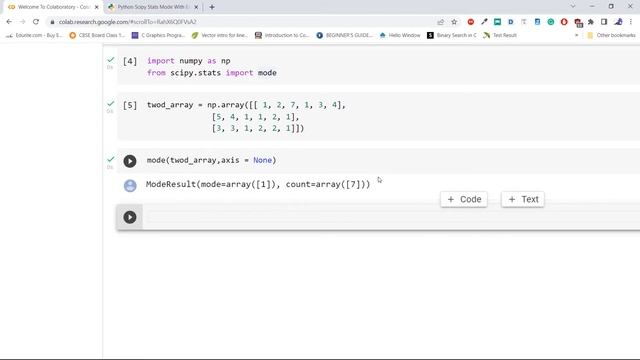Viewport: 640px width, 360px height.
Task: Open the dark red badge extension icon
Action: (578, 22)
